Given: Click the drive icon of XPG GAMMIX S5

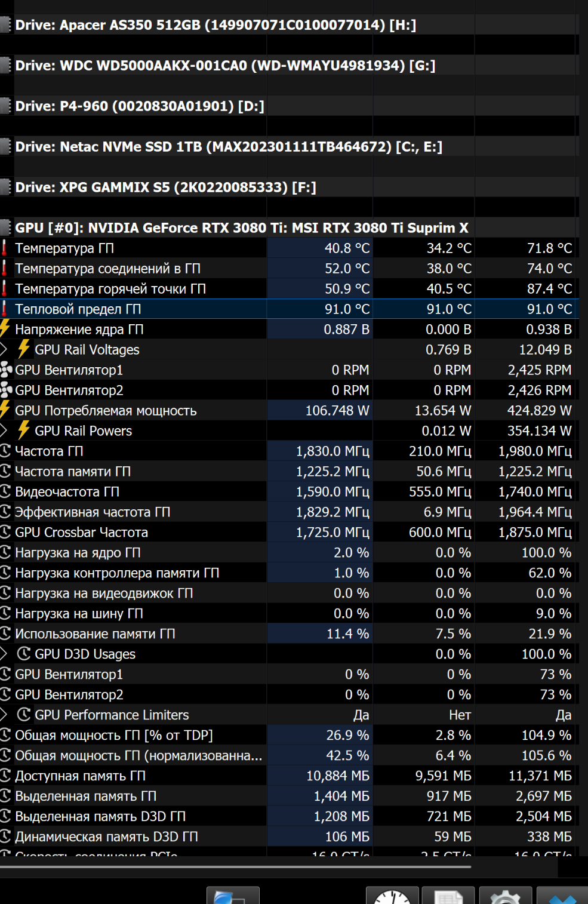Looking at the screenshot, I should tap(5, 187).
